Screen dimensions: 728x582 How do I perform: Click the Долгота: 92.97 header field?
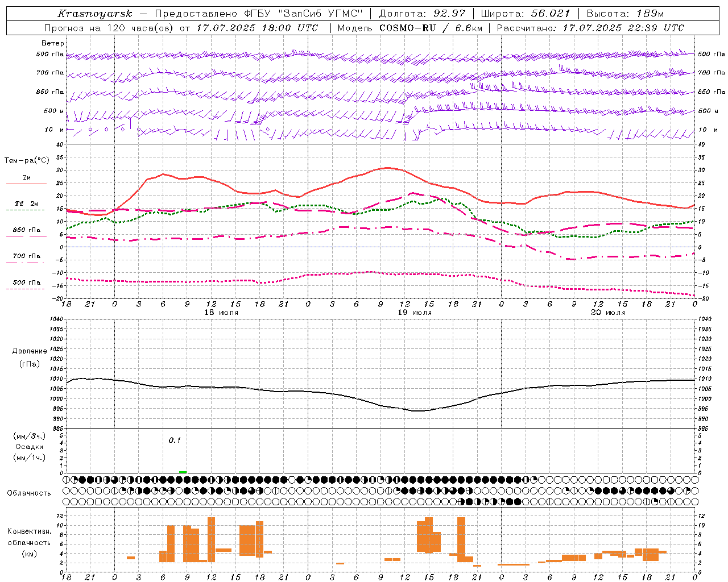point(422,14)
